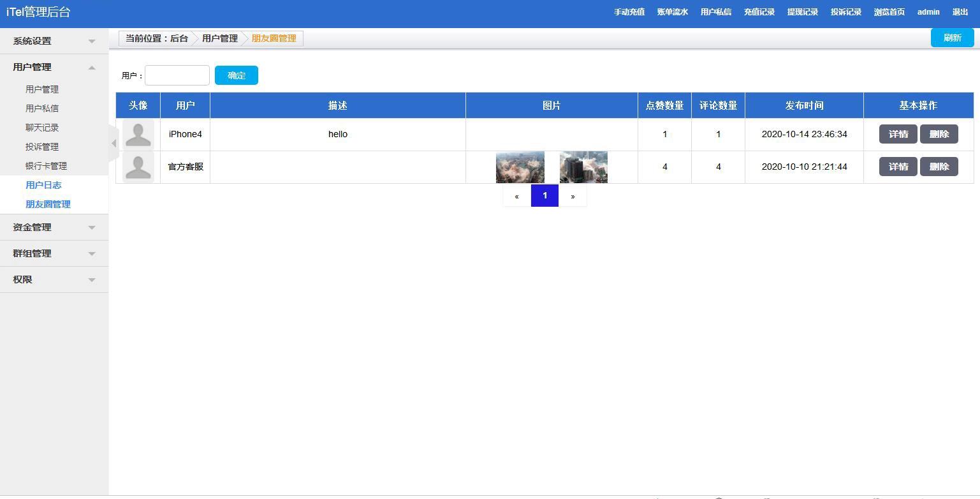980x499 pixels.
Task: Click the 头像 column header
Action: click(138, 105)
